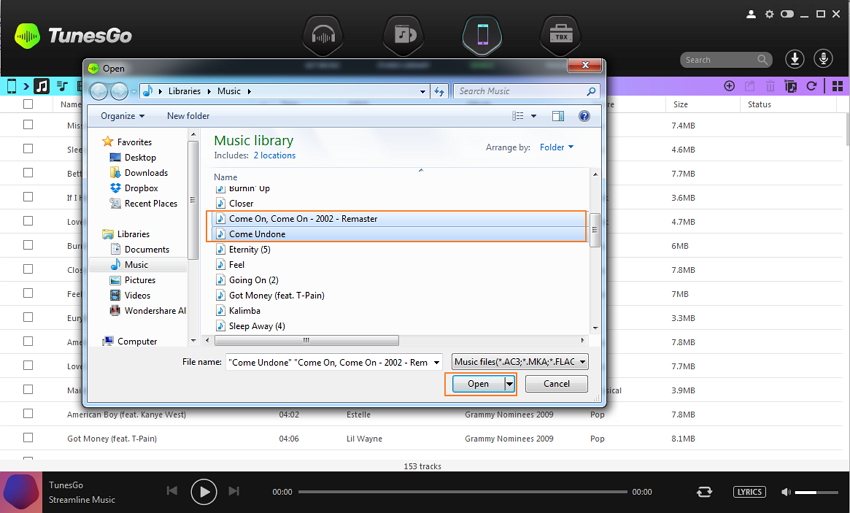This screenshot has width=850, height=513.
Task: Switch to grid view icon
Action: coord(837,87)
